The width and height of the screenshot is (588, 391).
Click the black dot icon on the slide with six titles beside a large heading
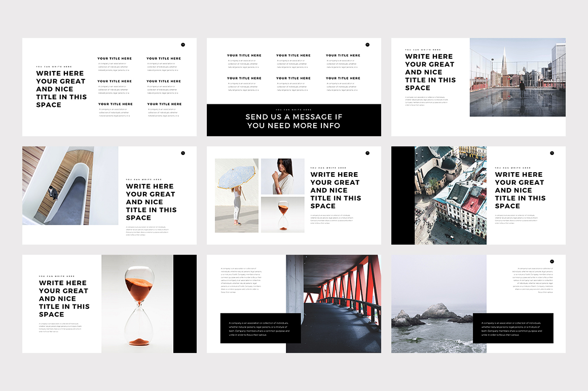coord(183,45)
